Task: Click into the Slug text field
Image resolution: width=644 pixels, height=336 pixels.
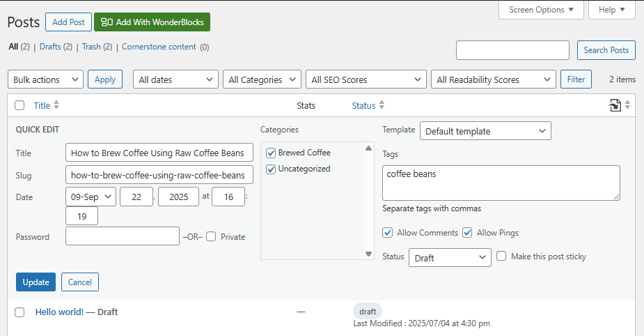Action: (159, 175)
